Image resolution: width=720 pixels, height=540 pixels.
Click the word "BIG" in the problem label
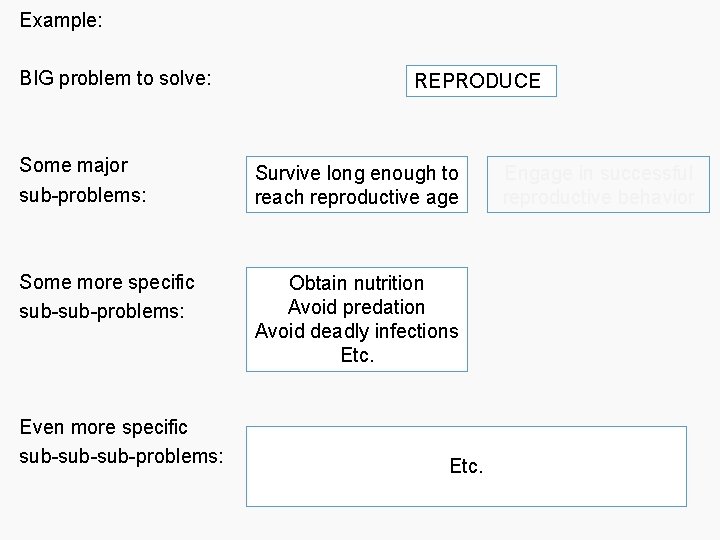(x=36, y=77)
